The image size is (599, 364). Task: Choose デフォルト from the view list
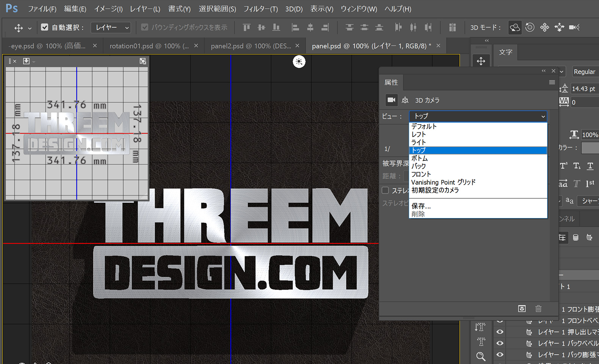pyautogui.click(x=478, y=126)
